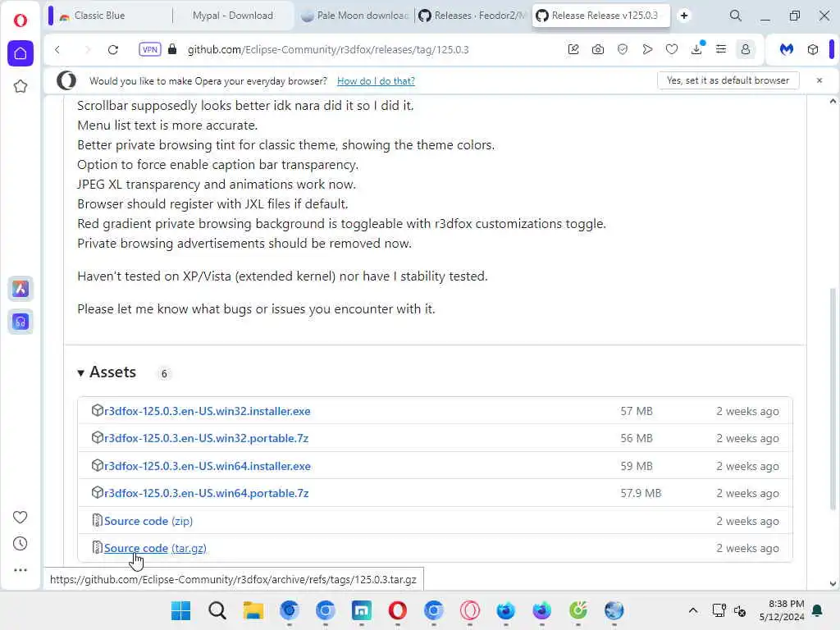Take a snapshot with camera icon

pos(598,50)
